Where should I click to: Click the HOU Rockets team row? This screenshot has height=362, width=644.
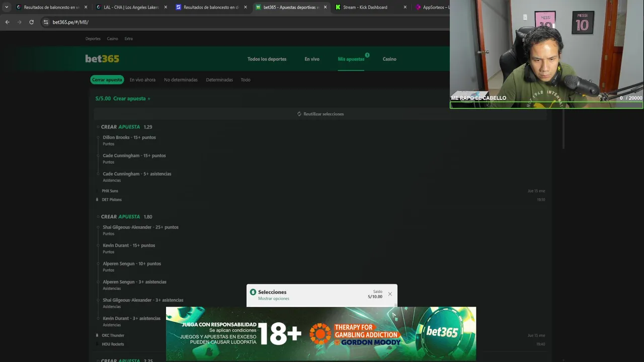(113, 344)
